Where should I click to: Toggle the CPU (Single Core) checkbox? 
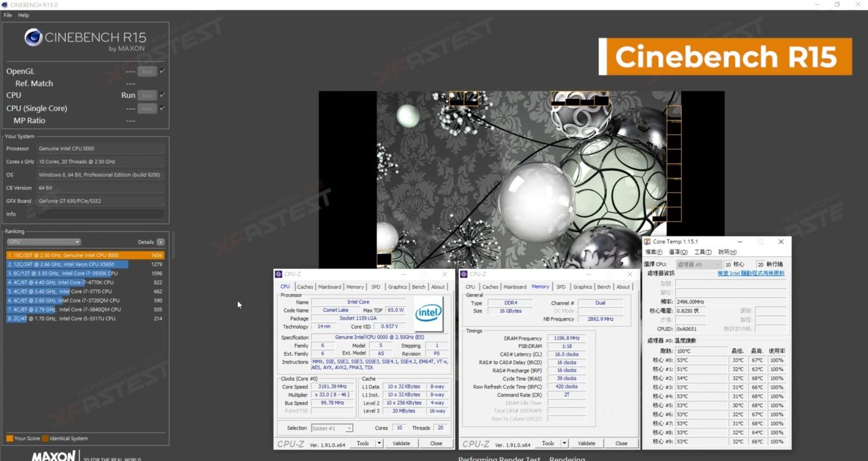(162, 108)
